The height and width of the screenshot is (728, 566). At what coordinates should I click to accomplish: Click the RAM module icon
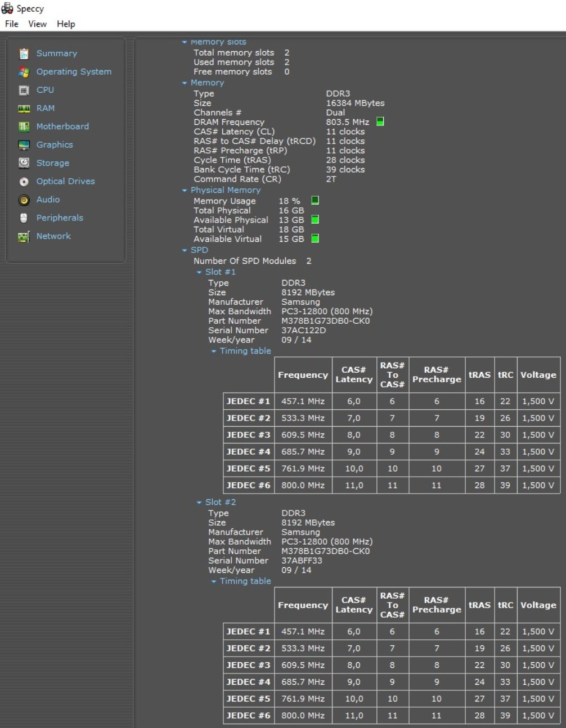[24, 108]
